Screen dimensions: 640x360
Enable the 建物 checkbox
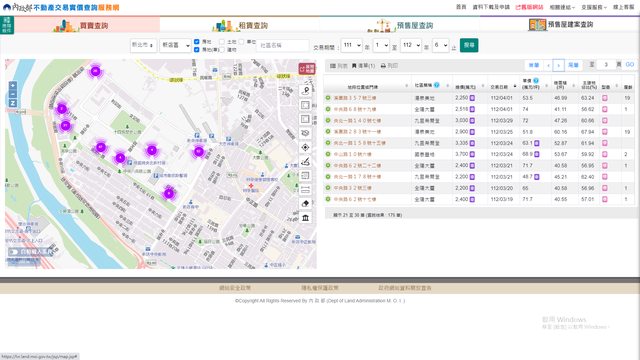click(x=222, y=49)
